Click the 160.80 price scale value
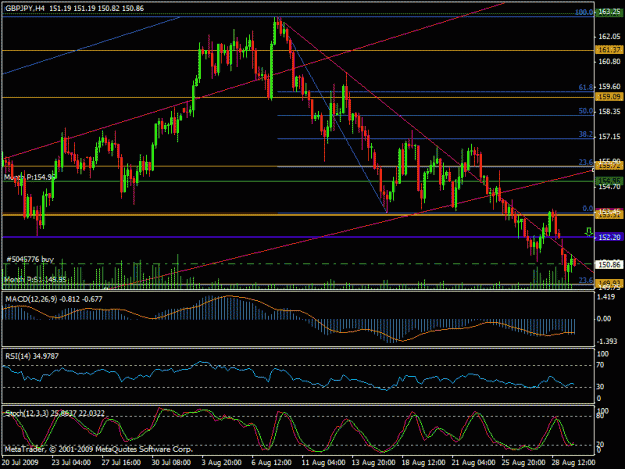The width and height of the screenshot is (625, 469). (x=609, y=62)
